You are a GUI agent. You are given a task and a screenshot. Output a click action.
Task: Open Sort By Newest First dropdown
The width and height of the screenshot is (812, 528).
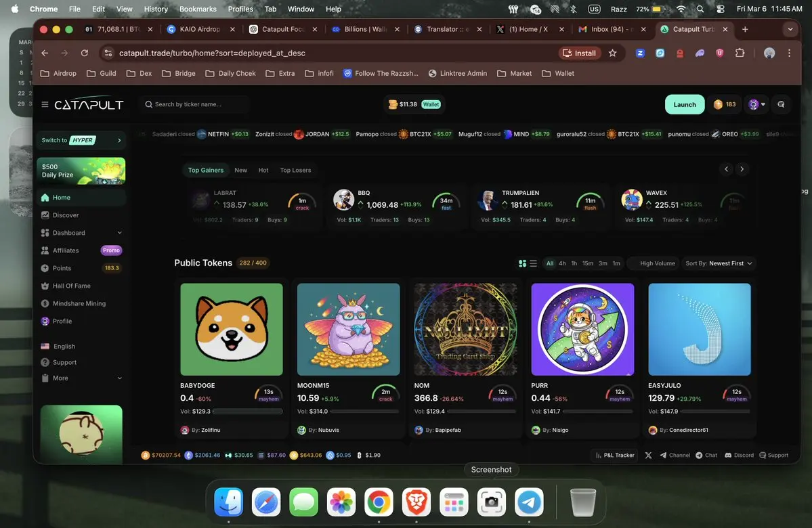click(x=719, y=263)
